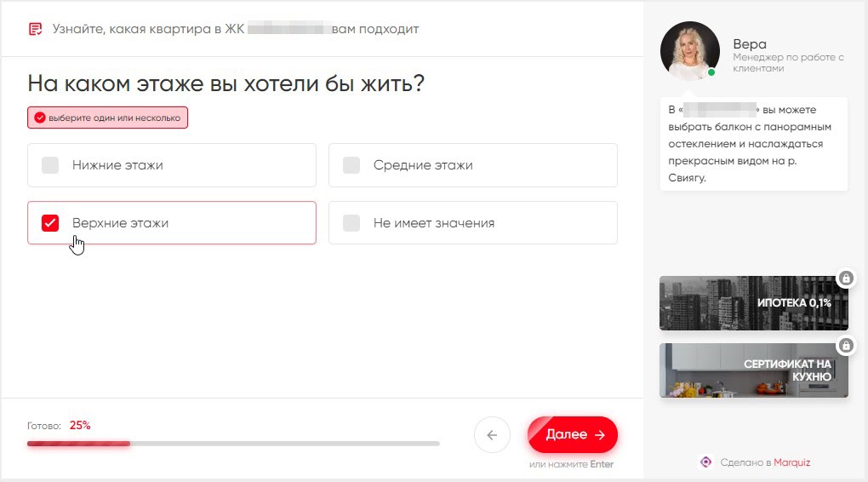Image resolution: width=868 pixels, height=482 pixels.
Task: Click the manager name Вера
Action: click(x=750, y=44)
